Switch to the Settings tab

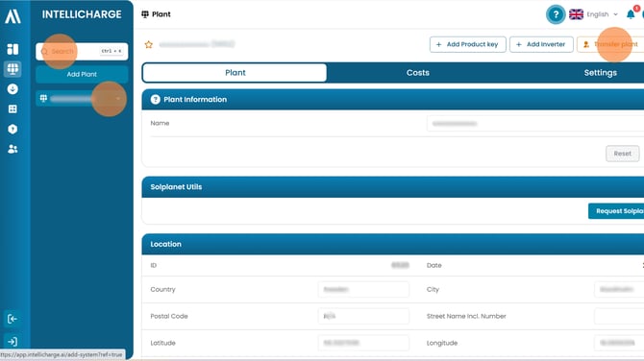point(600,73)
